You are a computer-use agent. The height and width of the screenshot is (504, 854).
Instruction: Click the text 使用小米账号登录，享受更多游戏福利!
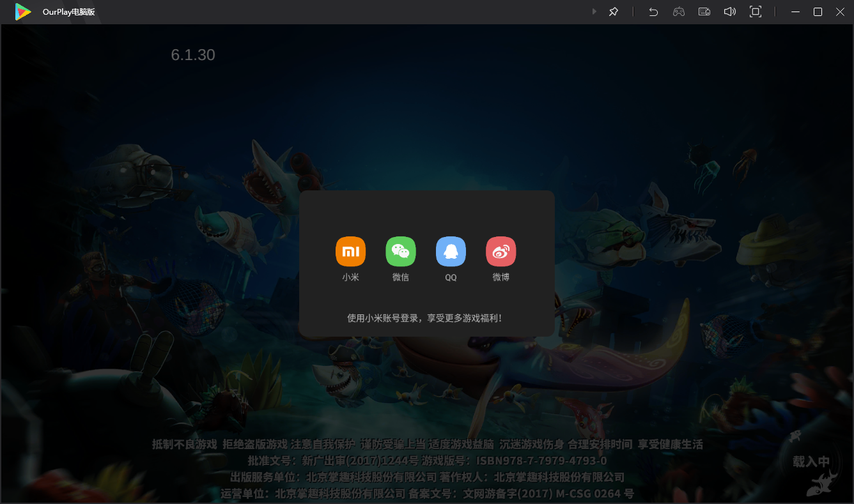(425, 317)
